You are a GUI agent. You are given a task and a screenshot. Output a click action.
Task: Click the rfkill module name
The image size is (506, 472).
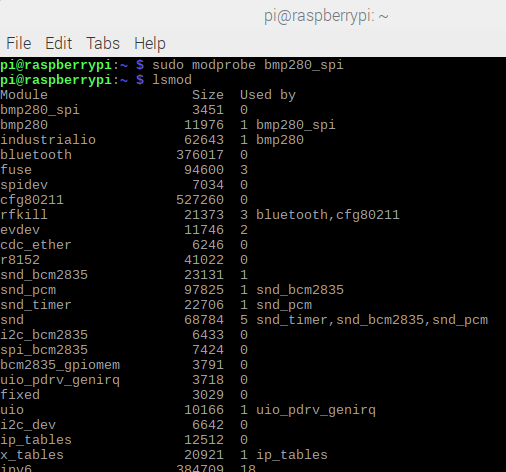click(24, 214)
